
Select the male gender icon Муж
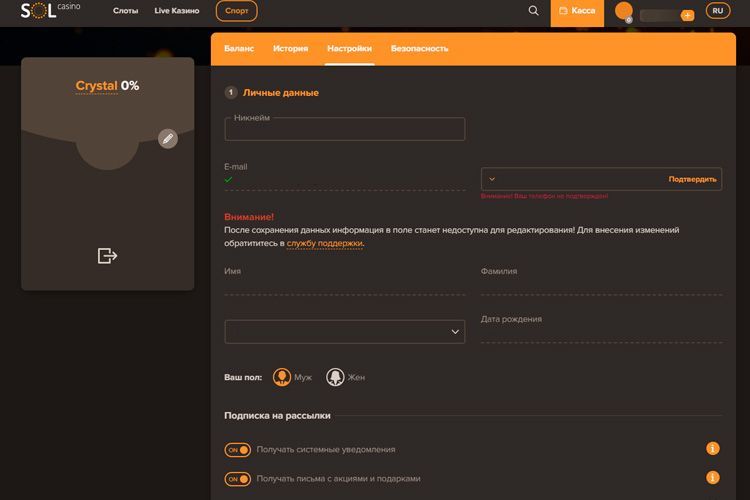(x=282, y=377)
